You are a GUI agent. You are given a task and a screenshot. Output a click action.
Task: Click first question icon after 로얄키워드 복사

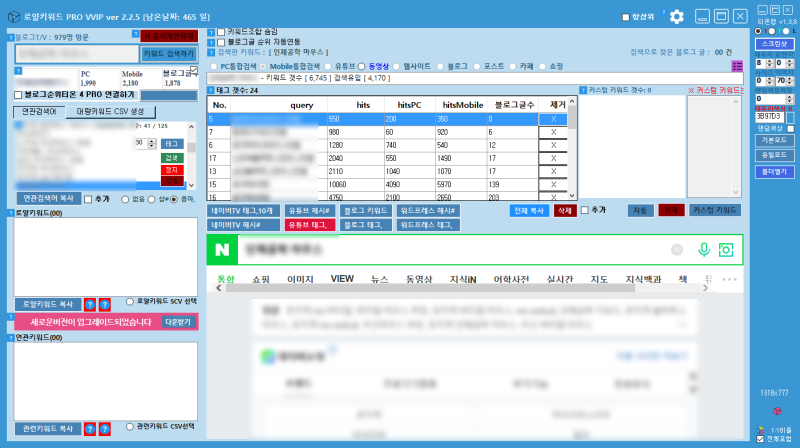(x=90, y=305)
